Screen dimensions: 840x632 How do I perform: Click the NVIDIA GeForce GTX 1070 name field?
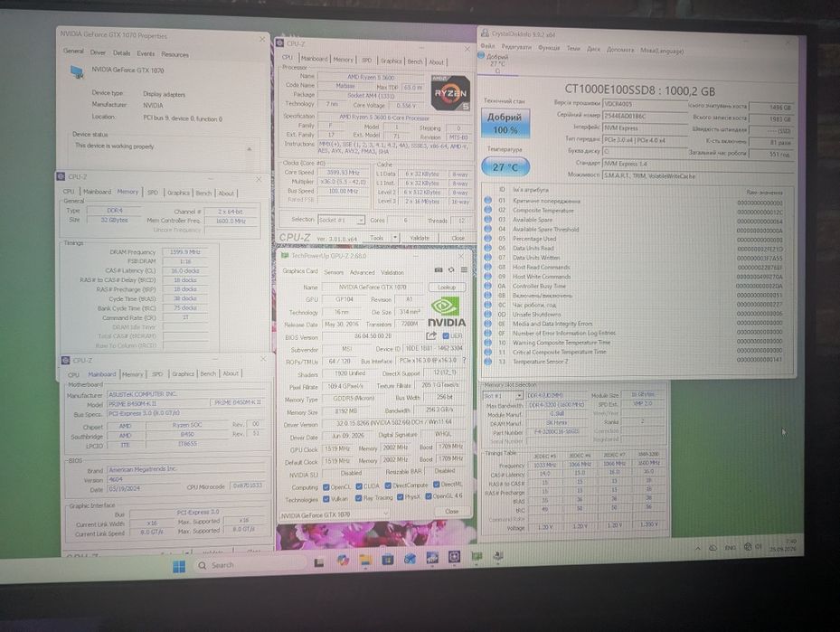point(373,288)
